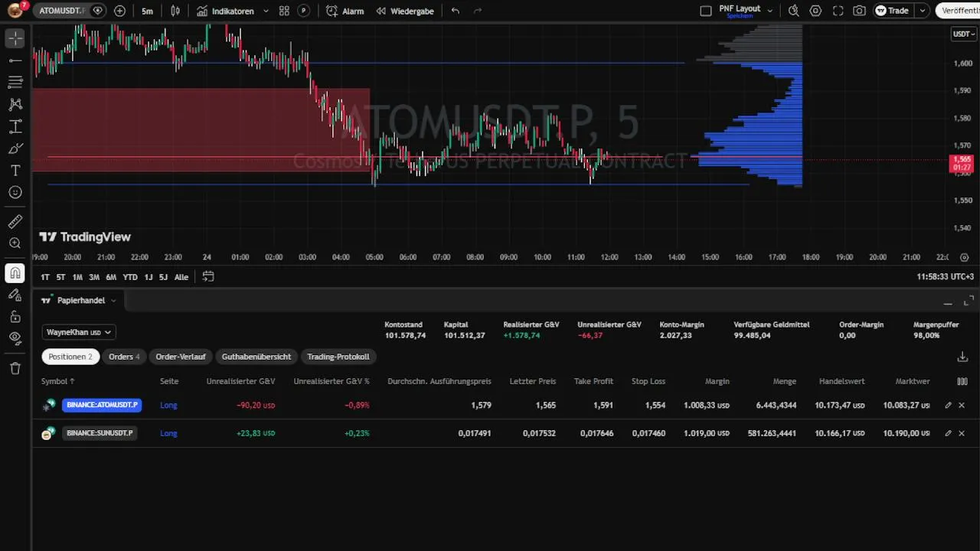Select the crosshair cursor tool
Viewport: 980px width, 551px height.
tap(15, 37)
